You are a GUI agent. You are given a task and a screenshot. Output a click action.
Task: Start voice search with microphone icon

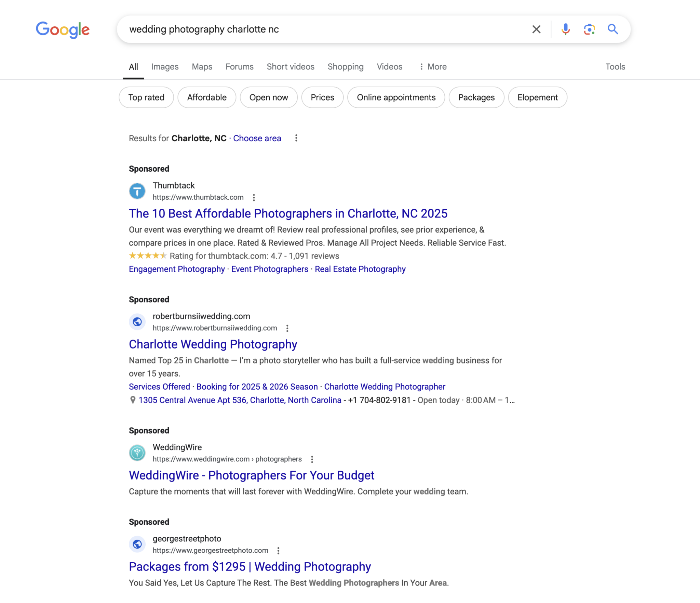(566, 29)
